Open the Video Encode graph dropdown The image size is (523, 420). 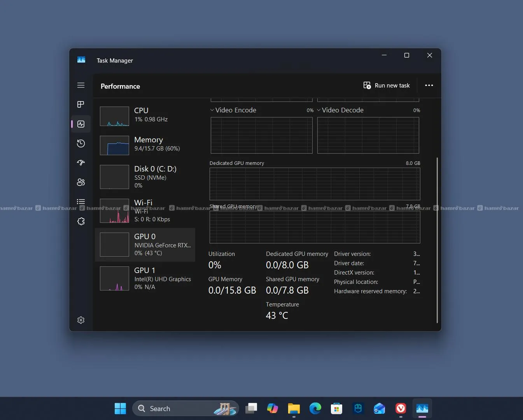[212, 110]
